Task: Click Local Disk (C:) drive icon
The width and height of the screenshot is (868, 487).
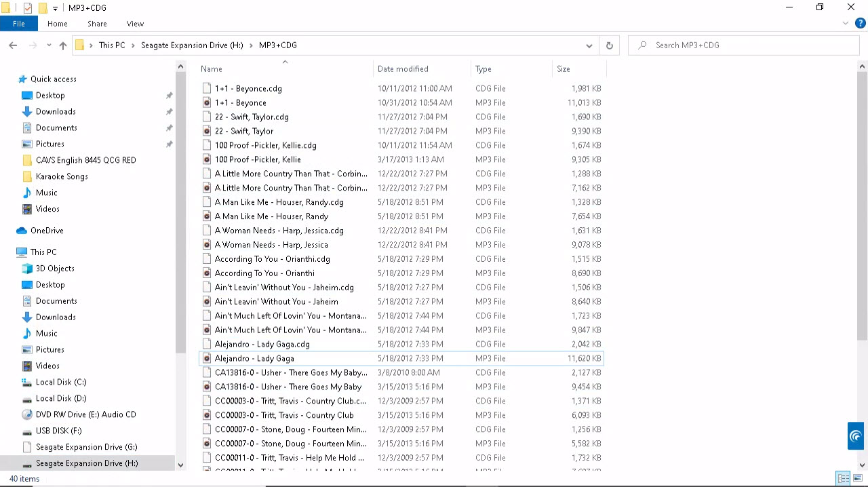Action: [27, 383]
